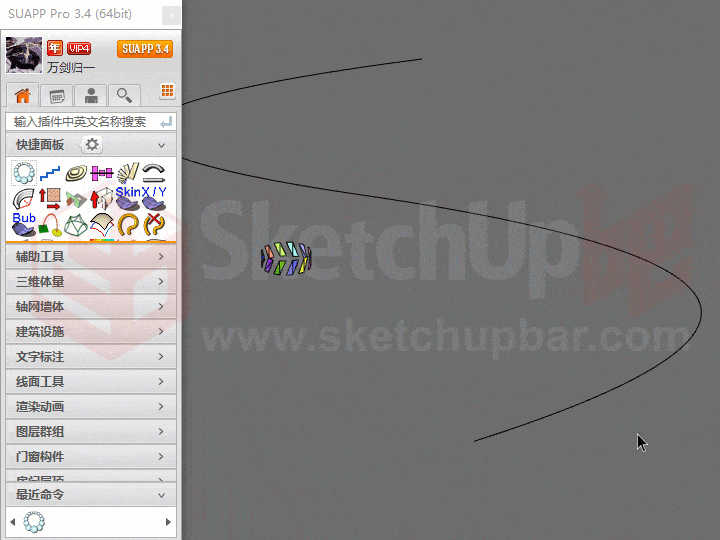Open quick panel settings gear
This screenshot has height=540, width=720.
click(x=92, y=145)
